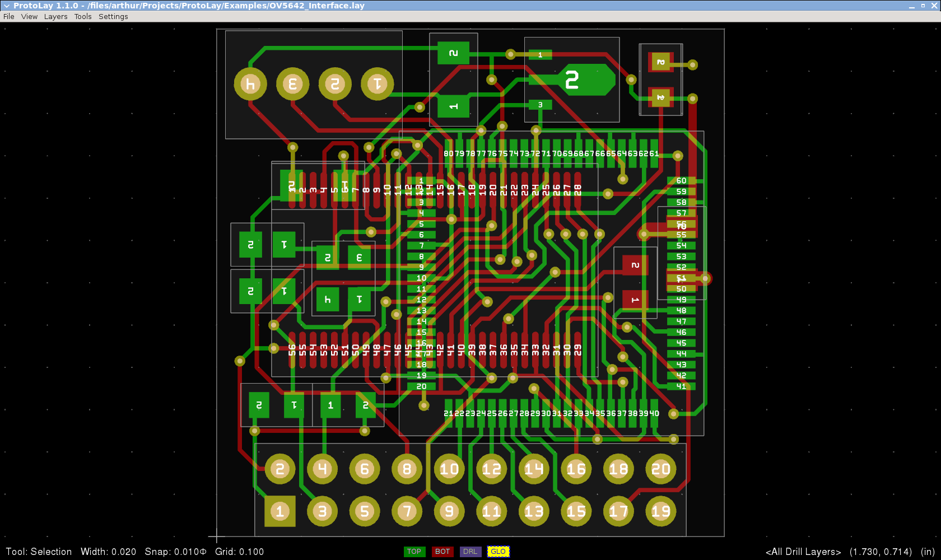
Task: Select the large green hexagonal pad 2
Action: click(x=583, y=80)
